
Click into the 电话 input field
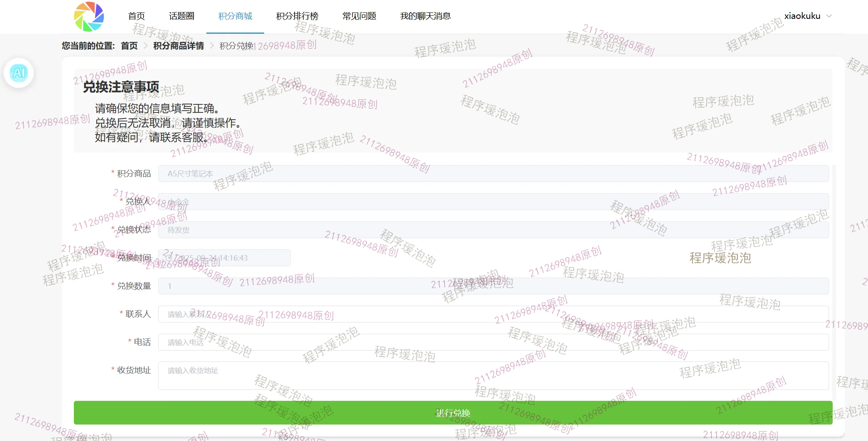point(493,342)
